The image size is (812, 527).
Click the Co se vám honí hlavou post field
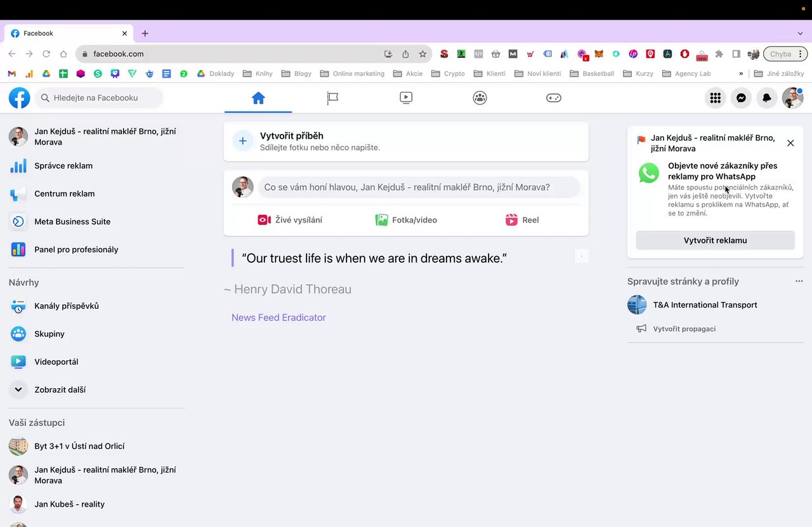pyautogui.click(x=419, y=187)
